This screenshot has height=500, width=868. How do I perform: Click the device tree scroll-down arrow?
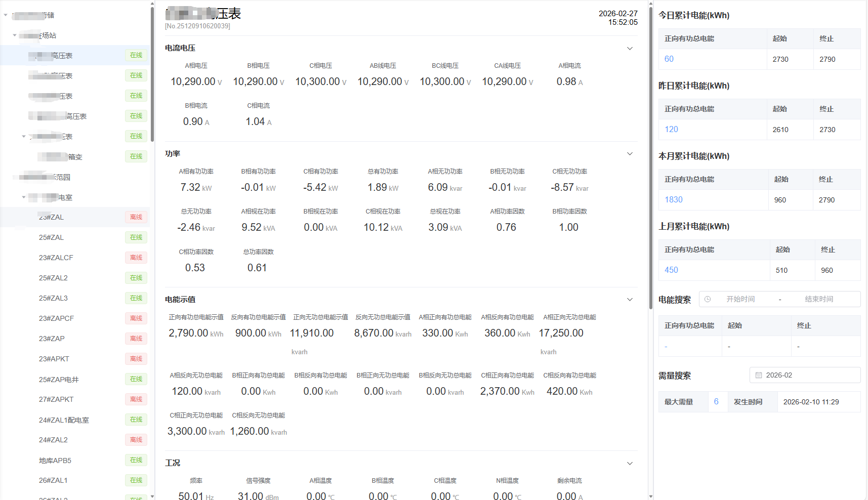pos(152,496)
